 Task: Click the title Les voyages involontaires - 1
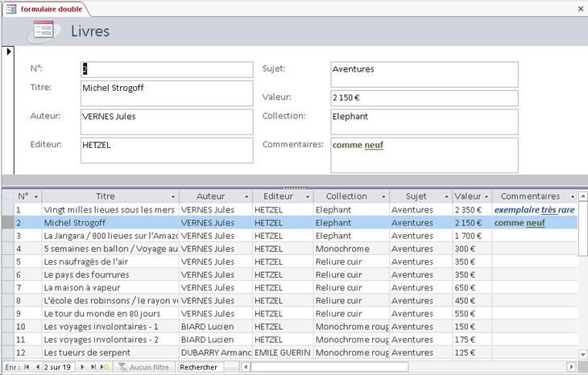click(110, 327)
